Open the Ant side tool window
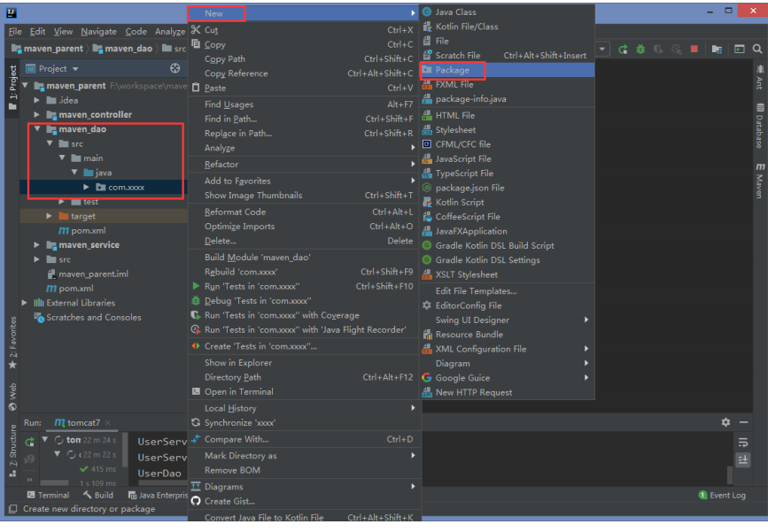The image size is (768, 532). pos(760,77)
